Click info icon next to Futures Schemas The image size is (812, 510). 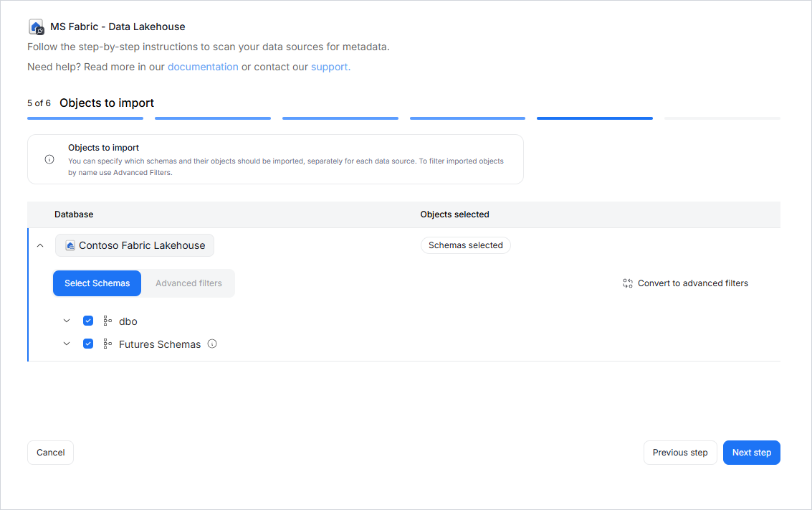tap(212, 344)
